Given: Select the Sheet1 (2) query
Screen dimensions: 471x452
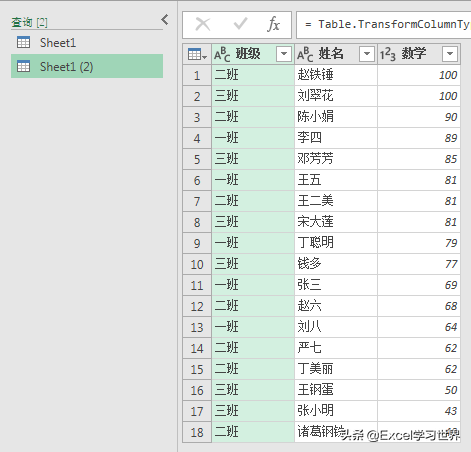Looking at the screenshot, I should (x=87, y=66).
